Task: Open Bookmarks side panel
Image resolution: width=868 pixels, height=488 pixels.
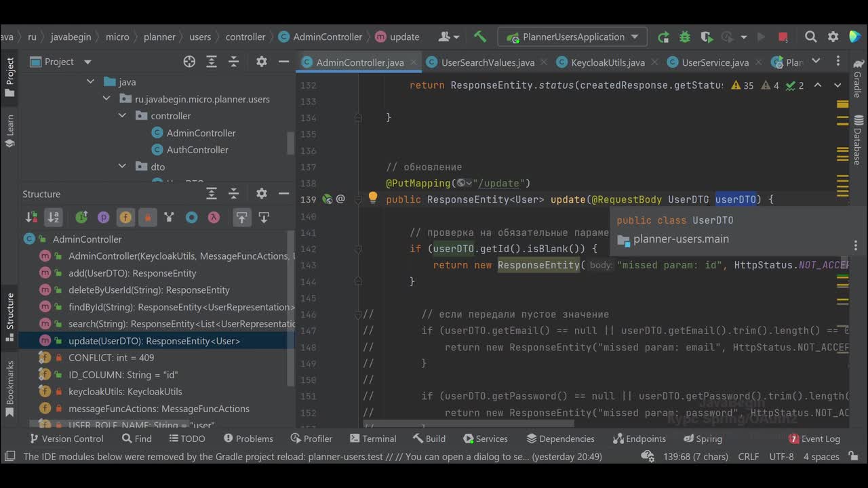Action: point(9,388)
